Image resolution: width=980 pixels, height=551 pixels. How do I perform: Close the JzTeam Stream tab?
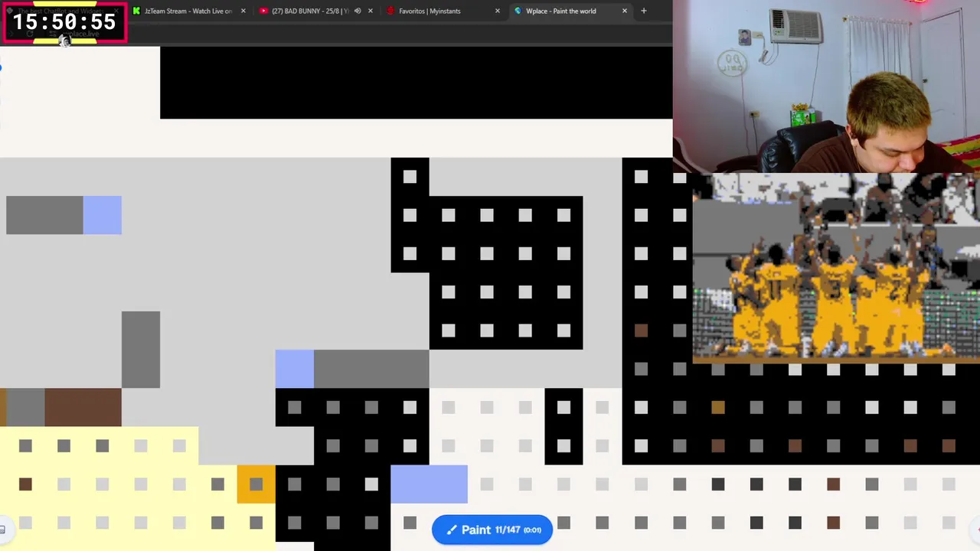(x=243, y=11)
